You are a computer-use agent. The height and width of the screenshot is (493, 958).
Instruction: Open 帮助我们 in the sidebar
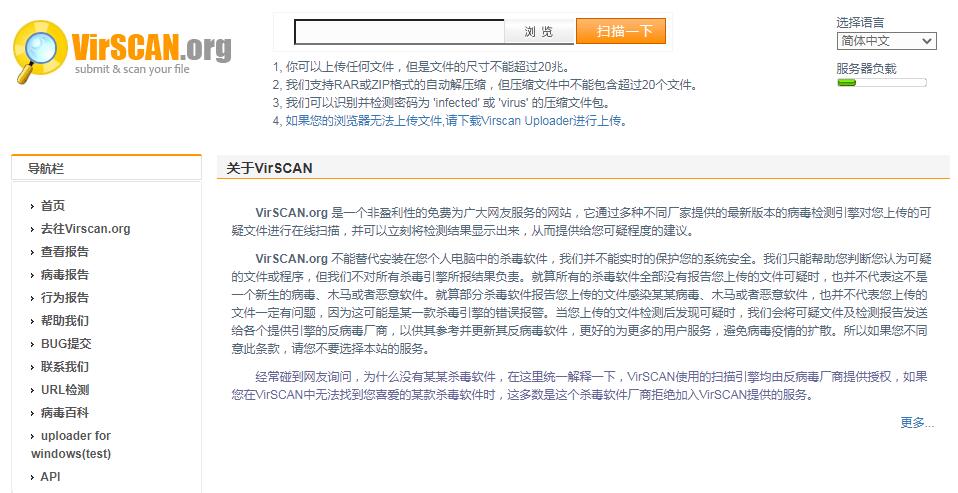tap(64, 321)
